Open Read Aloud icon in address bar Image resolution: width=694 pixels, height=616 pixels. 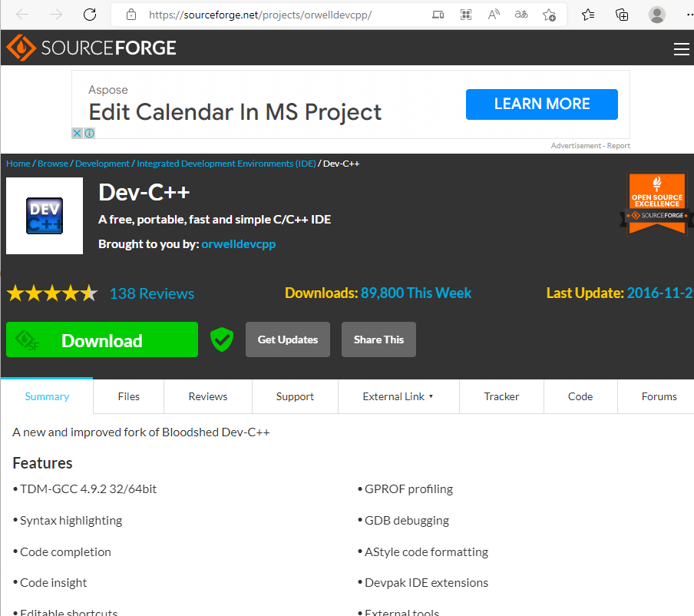click(x=494, y=15)
